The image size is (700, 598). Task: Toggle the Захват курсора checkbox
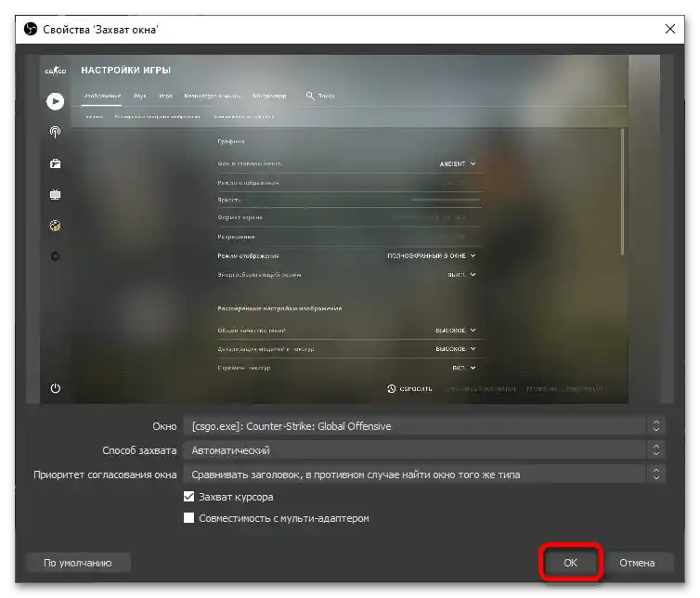click(188, 496)
